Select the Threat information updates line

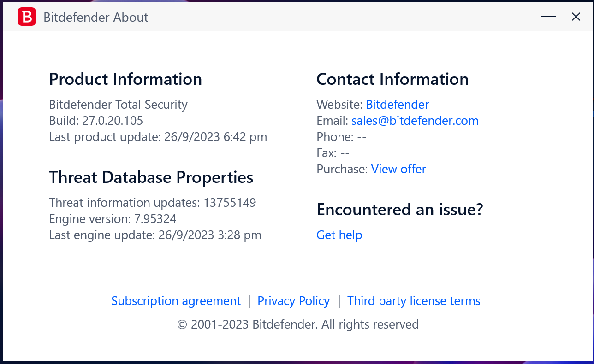tap(152, 203)
